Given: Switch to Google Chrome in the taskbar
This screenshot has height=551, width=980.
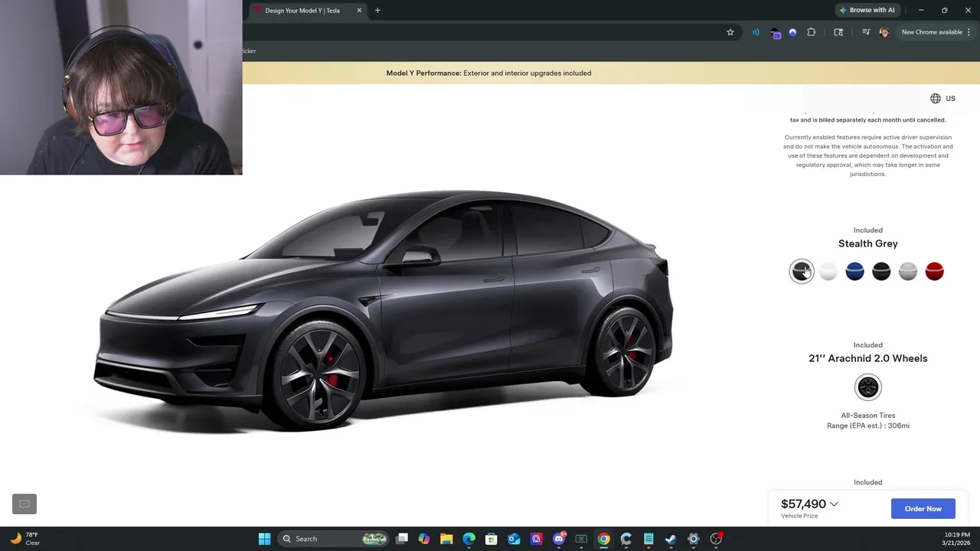Looking at the screenshot, I should coord(603,539).
